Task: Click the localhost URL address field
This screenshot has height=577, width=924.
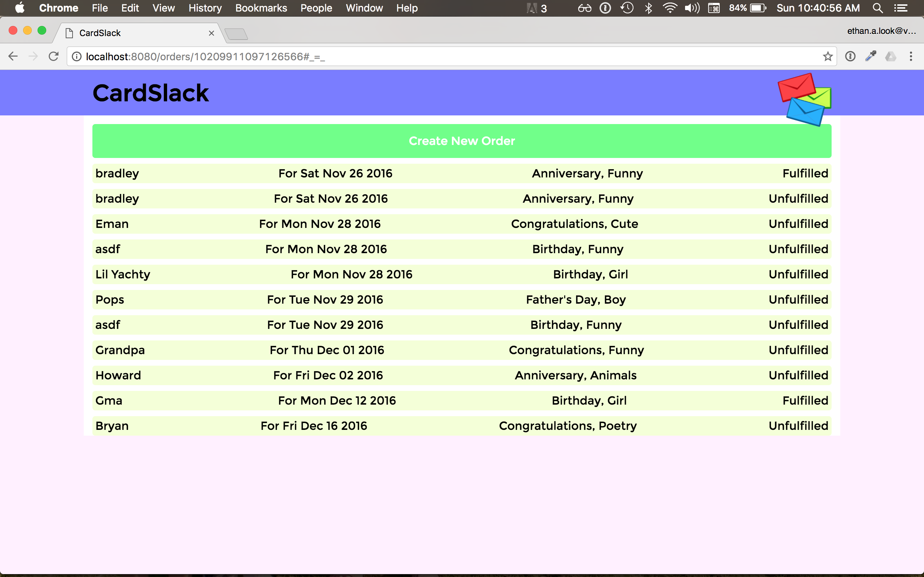Action: click(420, 57)
